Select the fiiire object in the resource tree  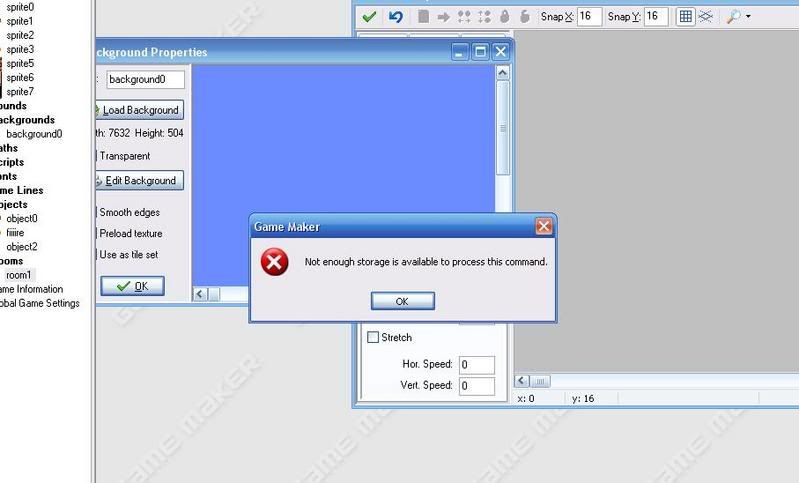[x=15, y=233]
